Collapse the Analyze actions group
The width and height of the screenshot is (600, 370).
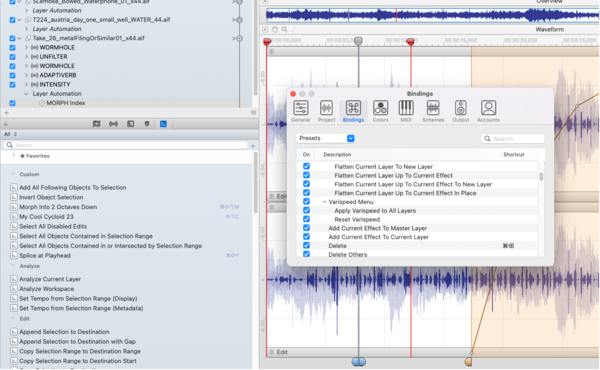click(x=13, y=266)
